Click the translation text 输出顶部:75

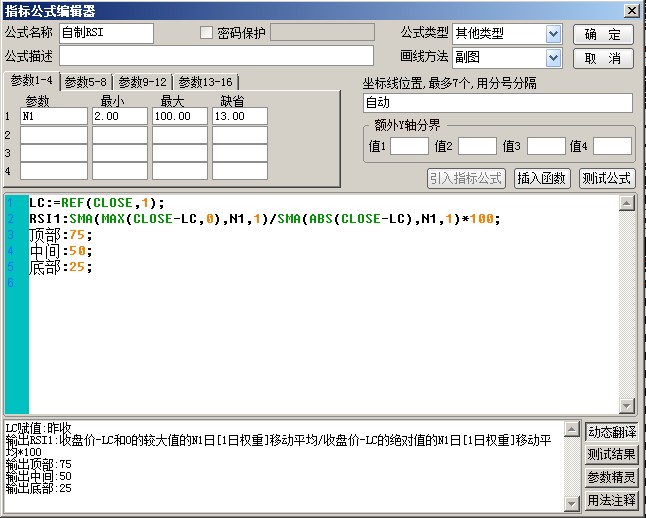click(x=39, y=465)
